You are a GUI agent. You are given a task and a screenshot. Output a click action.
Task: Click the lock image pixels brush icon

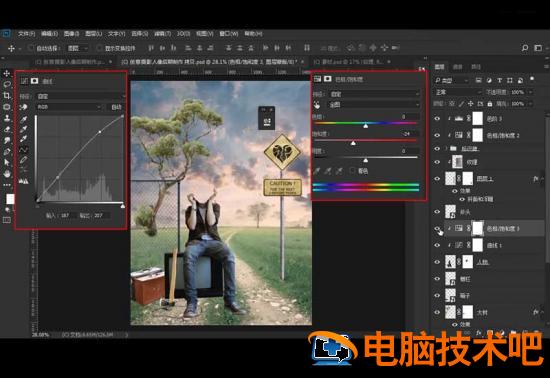point(461,104)
